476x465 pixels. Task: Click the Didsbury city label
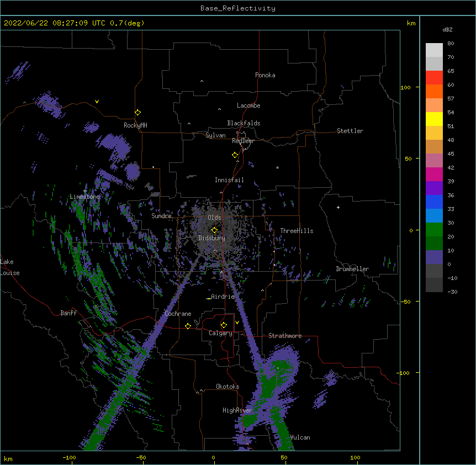click(x=212, y=238)
